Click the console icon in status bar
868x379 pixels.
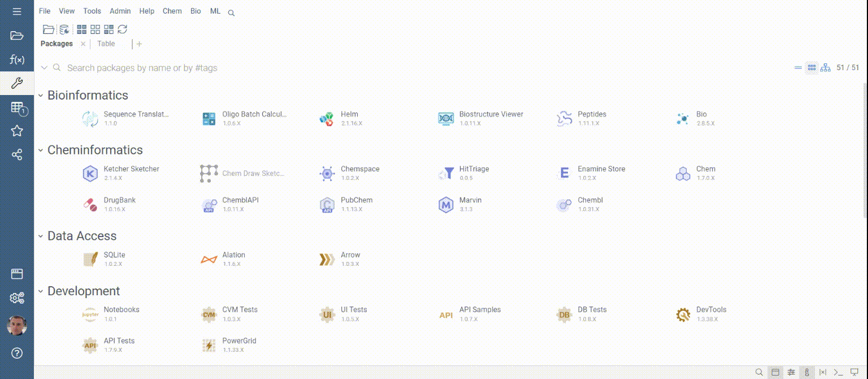tap(839, 372)
